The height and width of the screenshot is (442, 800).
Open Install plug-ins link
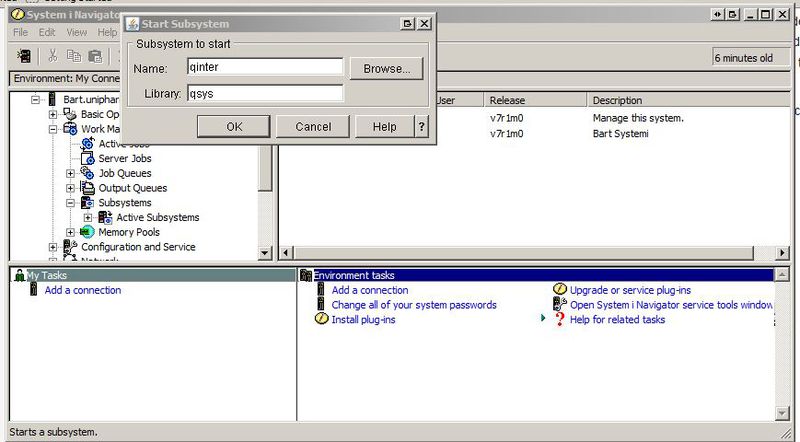[x=363, y=320]
